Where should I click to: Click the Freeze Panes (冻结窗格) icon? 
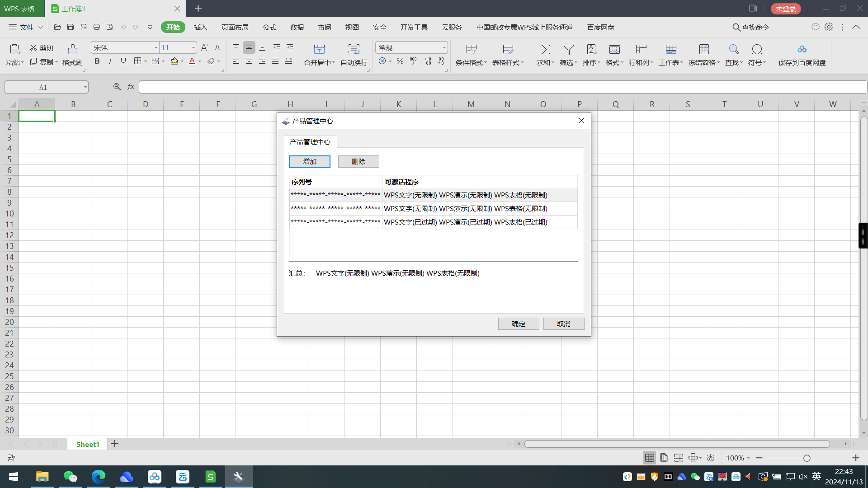pyautogui.click(x=704, y=49)
